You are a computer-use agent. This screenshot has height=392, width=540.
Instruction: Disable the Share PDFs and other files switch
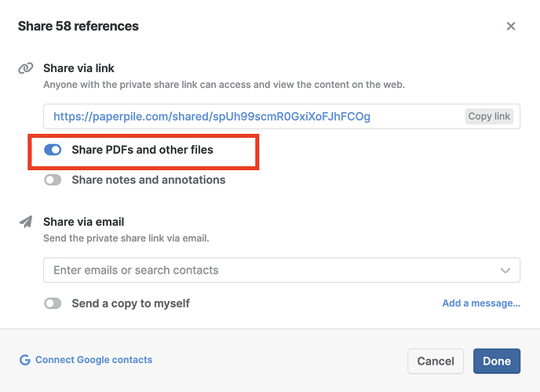(x=53, y=150)
